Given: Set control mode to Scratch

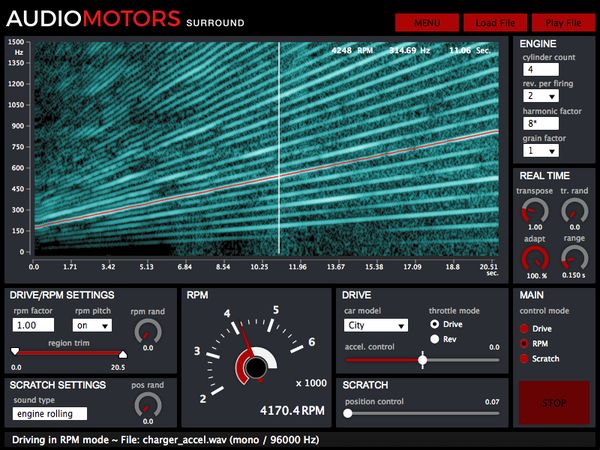Looking at the screenshot, I should tap(526, 358).
